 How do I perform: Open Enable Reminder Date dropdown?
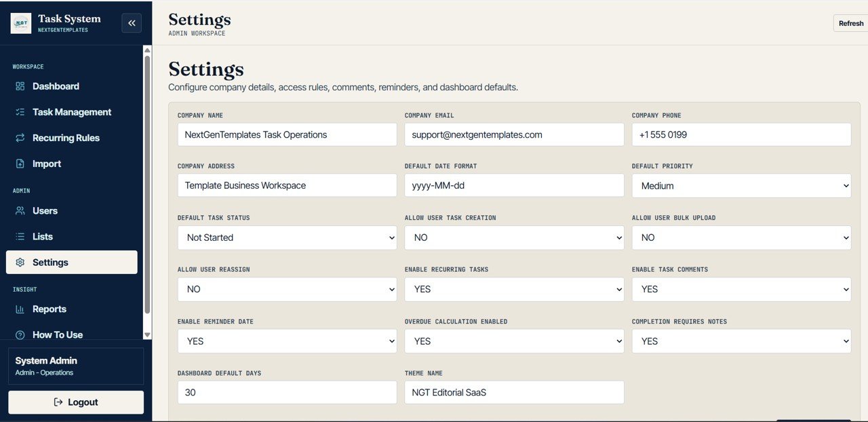pos(287,341)
